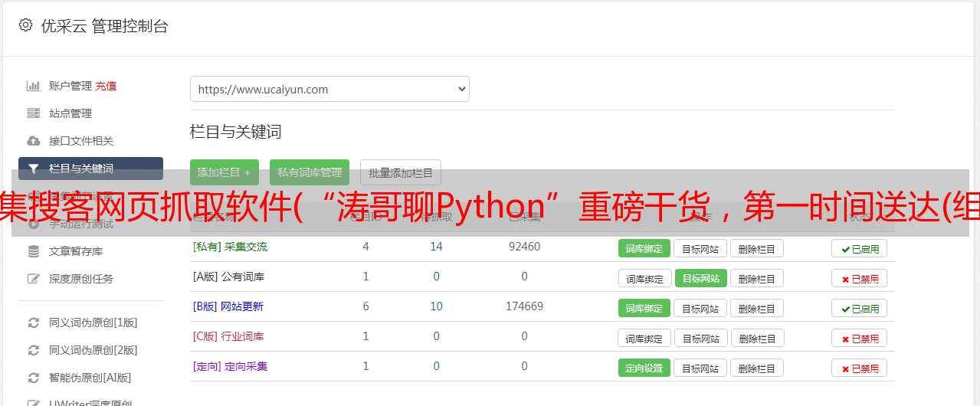Screen dimensions: 980x406
Task: Click the gear icon beside 优采云 管理控制台
Action: [x=25, y=25]
